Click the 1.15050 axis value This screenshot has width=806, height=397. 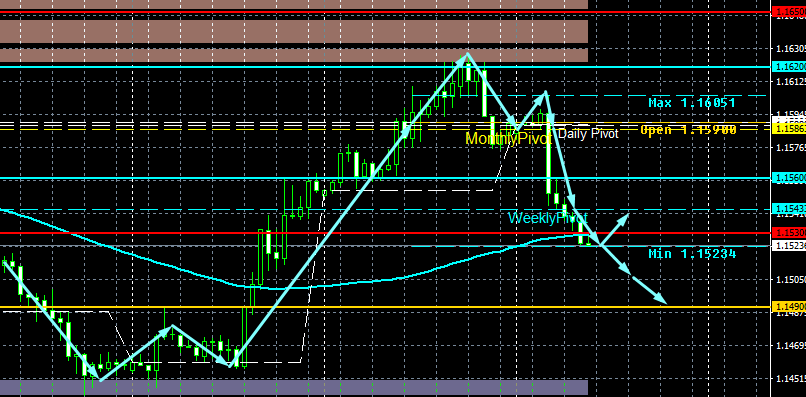(791, 279)
